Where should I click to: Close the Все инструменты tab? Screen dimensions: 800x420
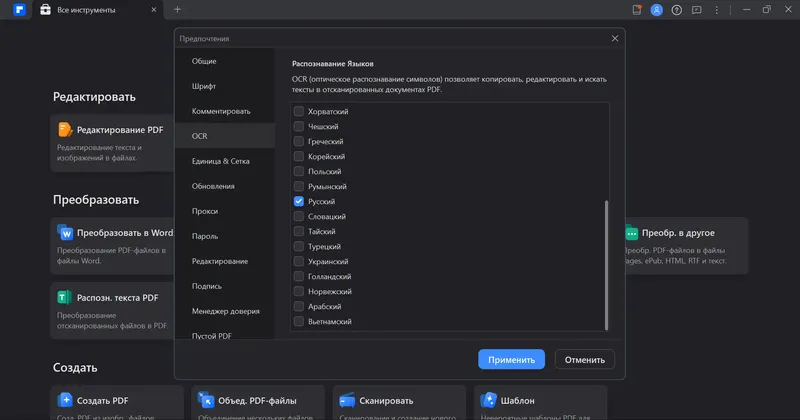pos(154,10)
